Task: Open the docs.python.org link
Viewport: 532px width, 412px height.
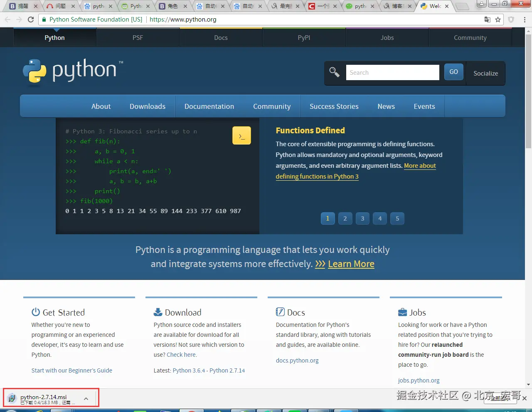Action: [297, 360]
